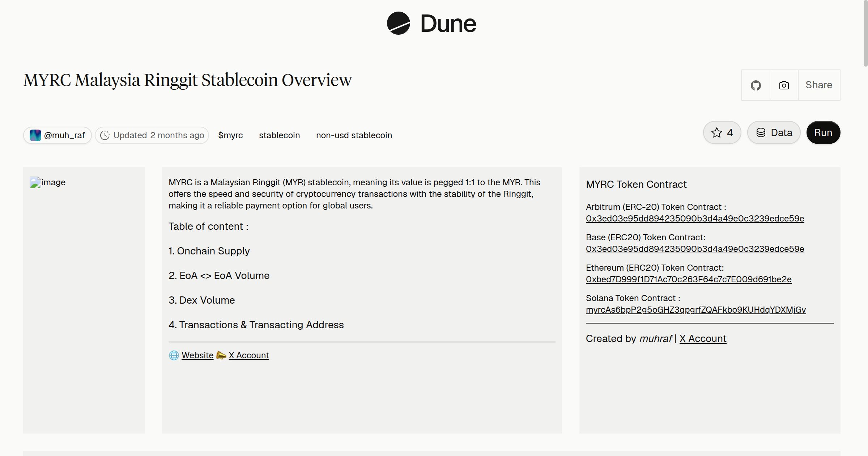
Task: Open the Data button
Action: coord(774,132)
